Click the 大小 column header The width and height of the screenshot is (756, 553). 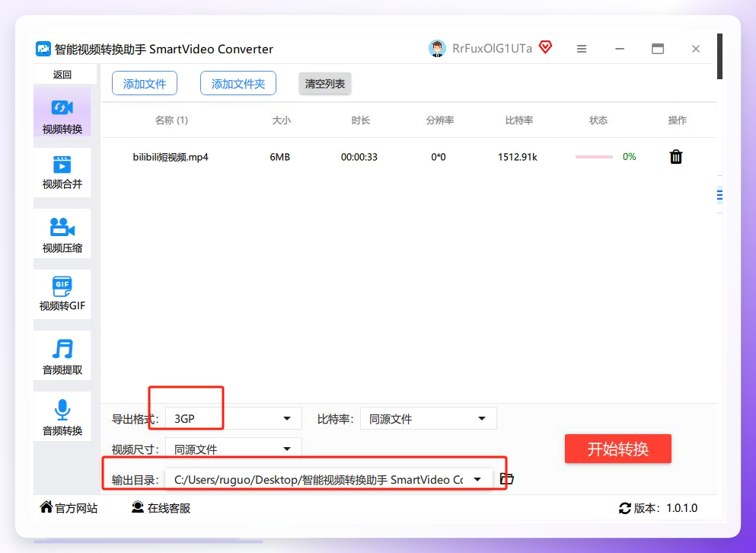pyautogui.click(x=281, y=120)
